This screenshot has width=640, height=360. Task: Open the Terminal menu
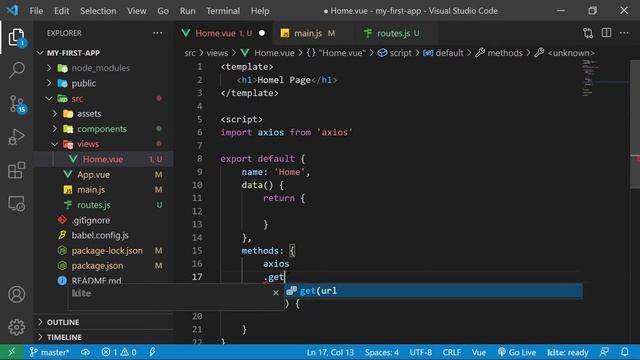click(223, 11)
